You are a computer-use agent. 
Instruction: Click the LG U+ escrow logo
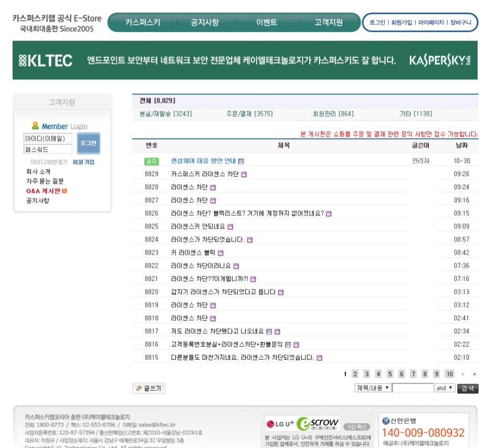point(303,423)
